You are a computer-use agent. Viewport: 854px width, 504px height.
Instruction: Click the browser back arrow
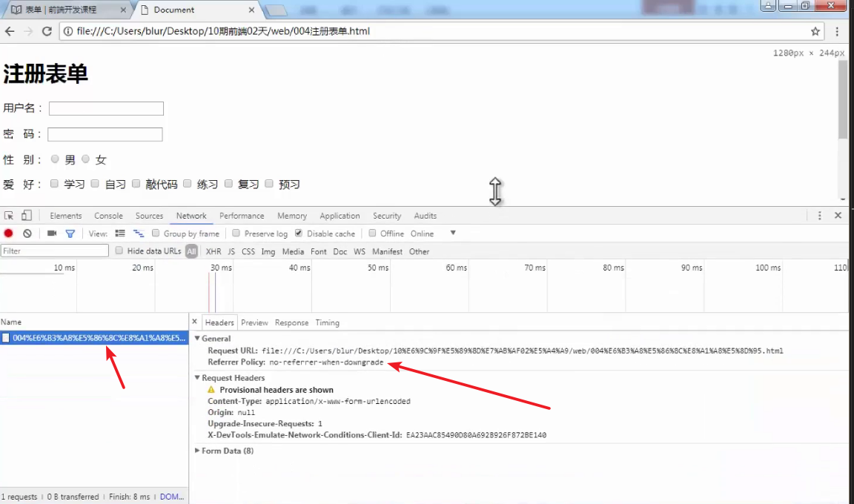pos(10,31)
